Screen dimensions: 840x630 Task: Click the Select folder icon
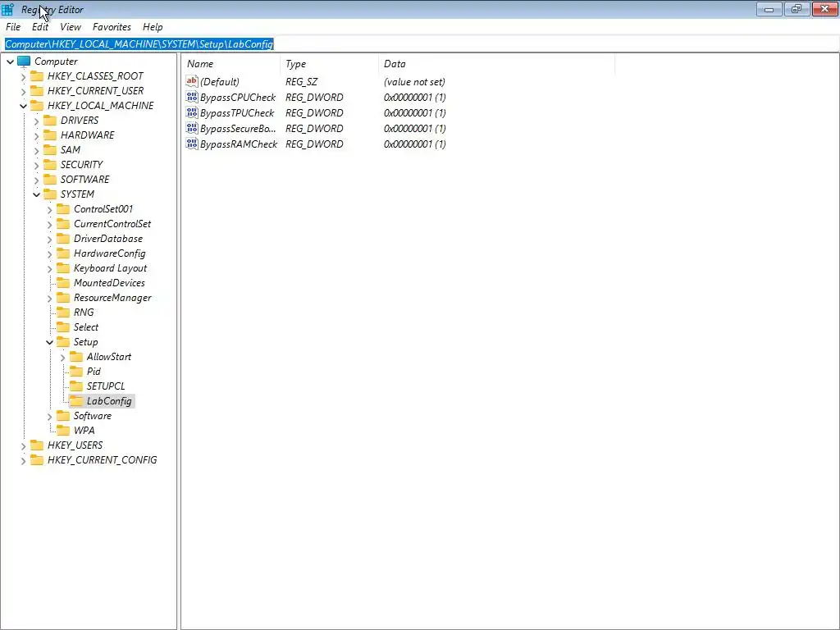click(63, 326)
